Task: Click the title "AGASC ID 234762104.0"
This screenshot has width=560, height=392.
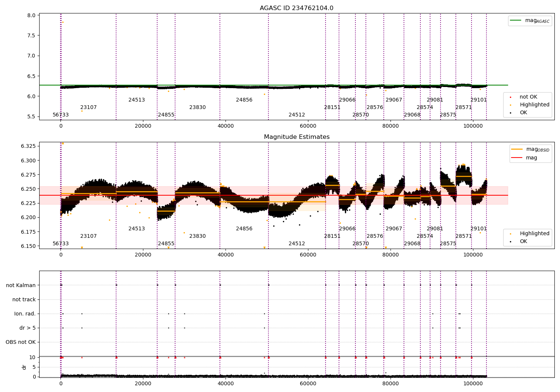Action: click(x=296, y=8)
